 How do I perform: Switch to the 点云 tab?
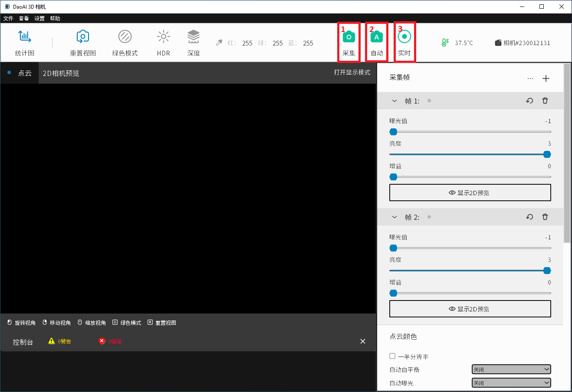click(20, 73)
